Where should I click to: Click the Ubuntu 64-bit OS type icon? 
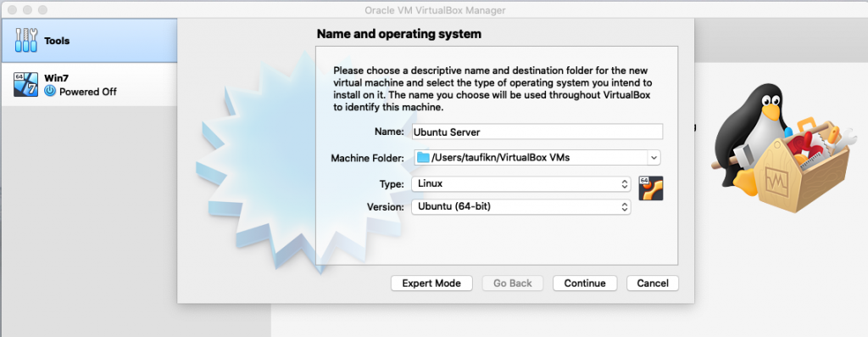click(650, 188)
